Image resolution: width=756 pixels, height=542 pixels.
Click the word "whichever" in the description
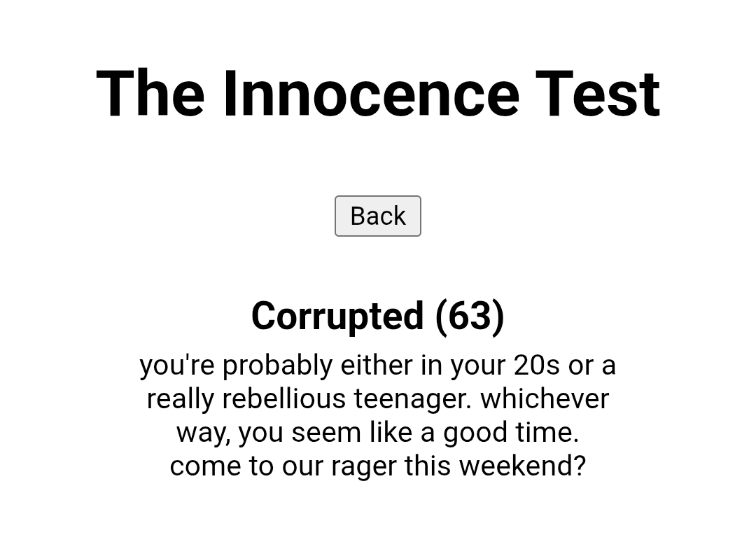coord(545,399)
